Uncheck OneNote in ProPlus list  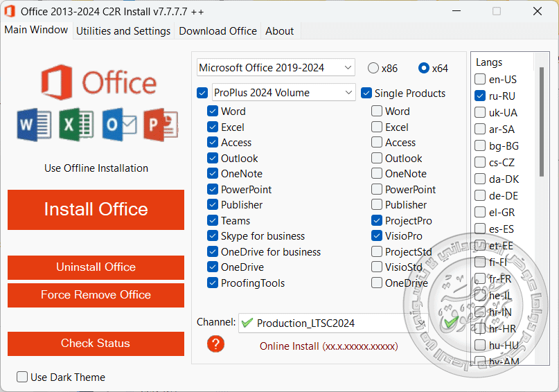213,174
